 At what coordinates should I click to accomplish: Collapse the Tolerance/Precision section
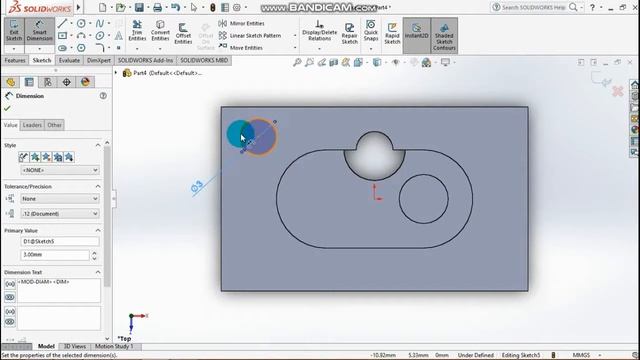click(x=98, y=187)
